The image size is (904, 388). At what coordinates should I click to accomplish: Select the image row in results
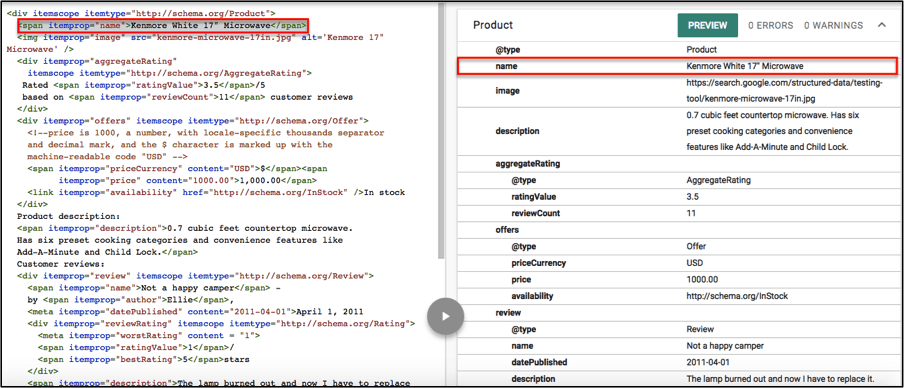click(x=677, y=91)
